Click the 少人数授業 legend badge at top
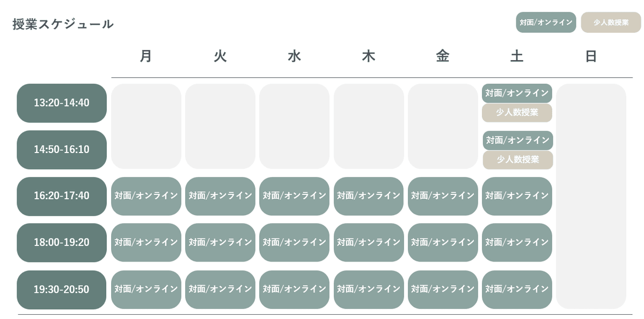The image size is (644, 319). click(611, 23)
